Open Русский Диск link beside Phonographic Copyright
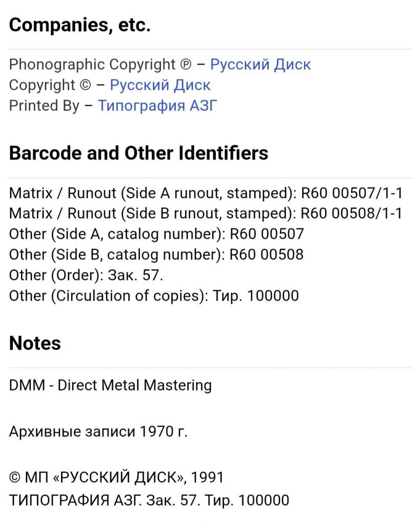420x525 pixels. click(260, 65)
